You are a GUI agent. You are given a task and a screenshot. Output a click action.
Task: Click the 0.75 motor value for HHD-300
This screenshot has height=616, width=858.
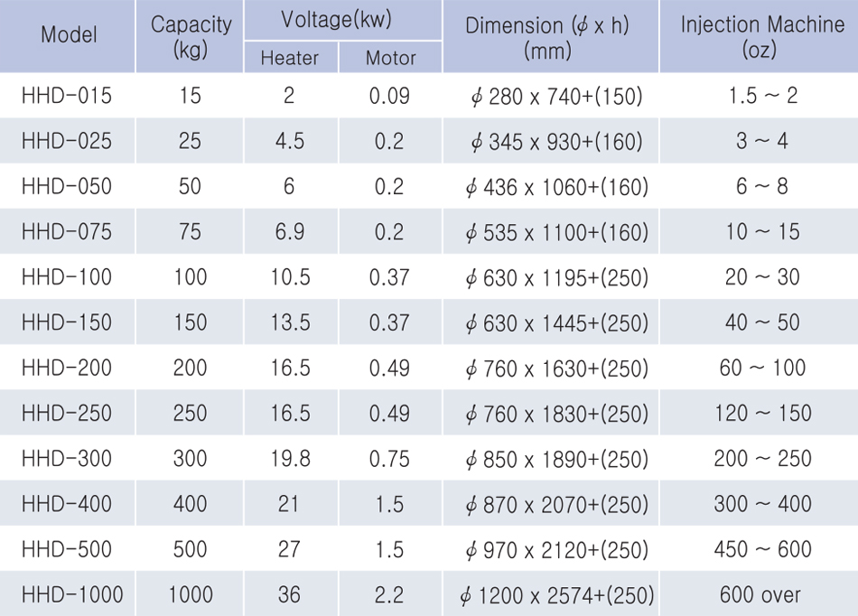pos(389,459)
